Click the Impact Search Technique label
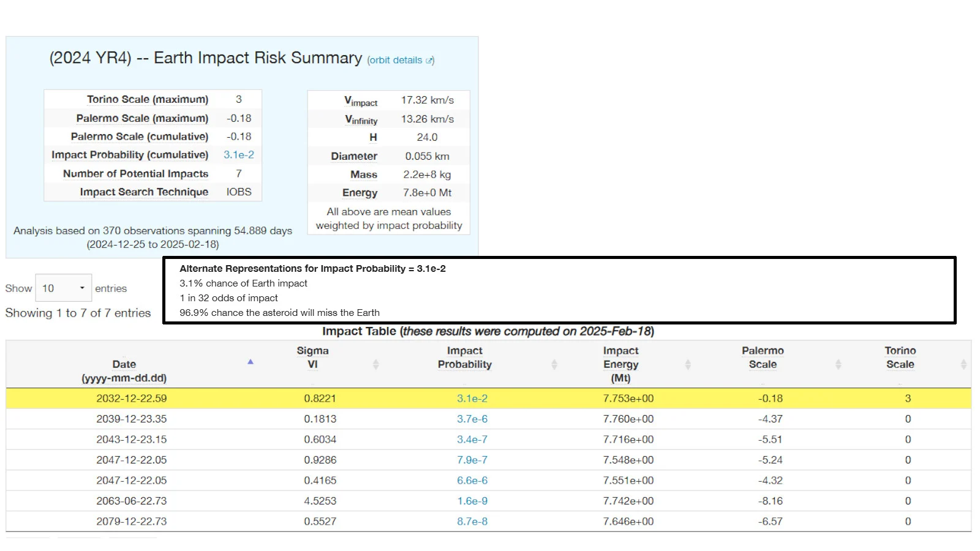 [x=144, y=192]
